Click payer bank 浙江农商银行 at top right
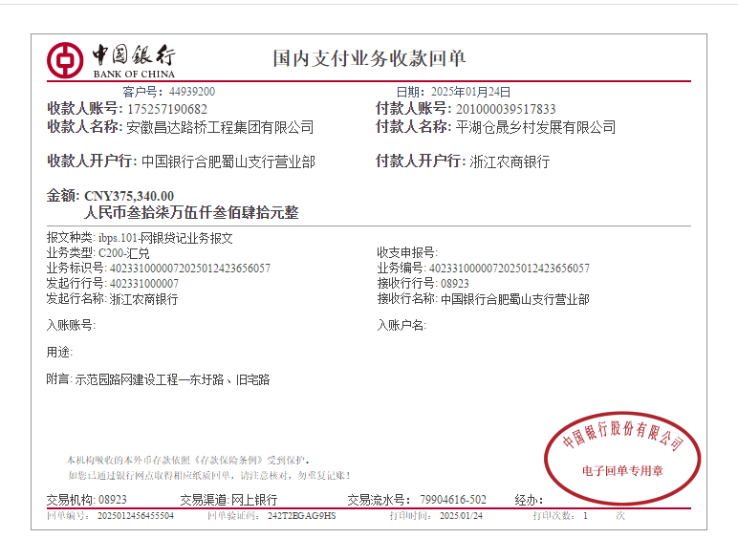This screenshot has height=560, width=738. pyautogui.click(x=510, y=162)
